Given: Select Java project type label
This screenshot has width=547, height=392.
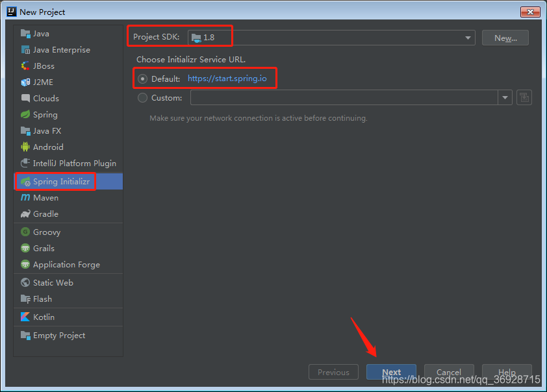Looking at the screenshot, I should pyautogui.click(x=41, y=34).
